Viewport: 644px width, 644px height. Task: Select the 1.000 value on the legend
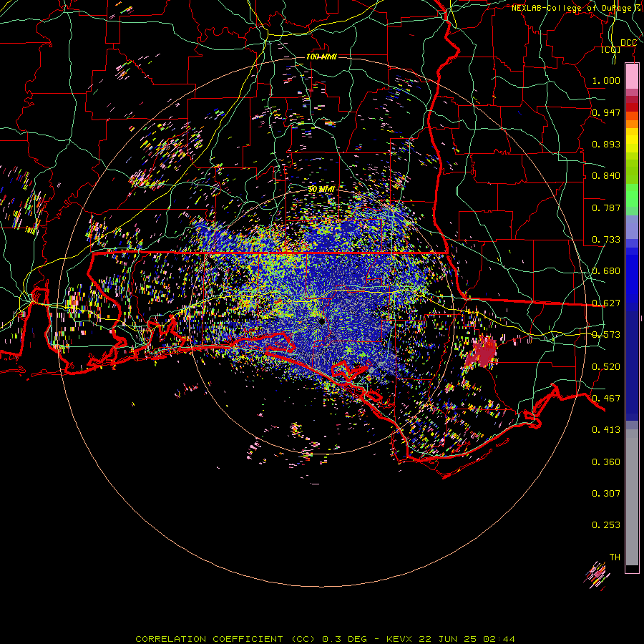(x=606, y=80)
